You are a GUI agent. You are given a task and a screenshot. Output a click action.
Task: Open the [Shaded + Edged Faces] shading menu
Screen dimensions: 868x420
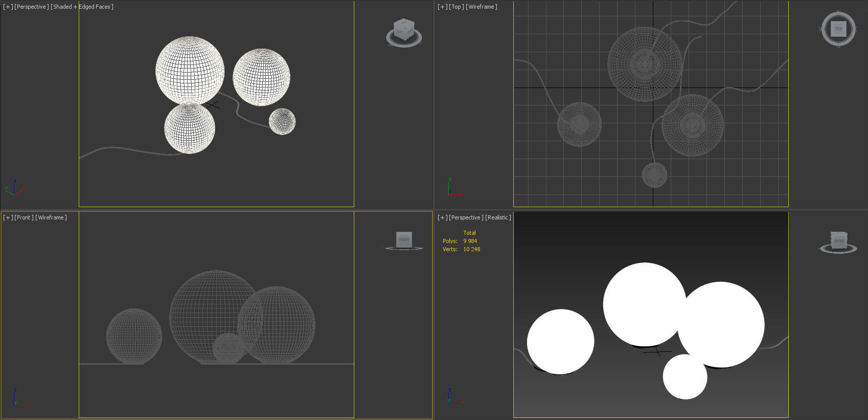(82, 7)
